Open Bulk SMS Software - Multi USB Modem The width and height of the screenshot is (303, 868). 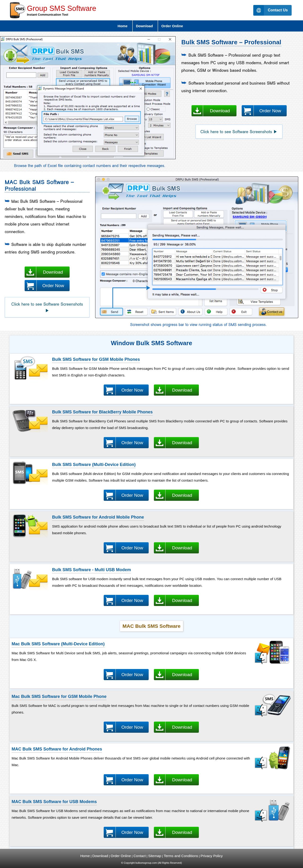tap(91, 570)
